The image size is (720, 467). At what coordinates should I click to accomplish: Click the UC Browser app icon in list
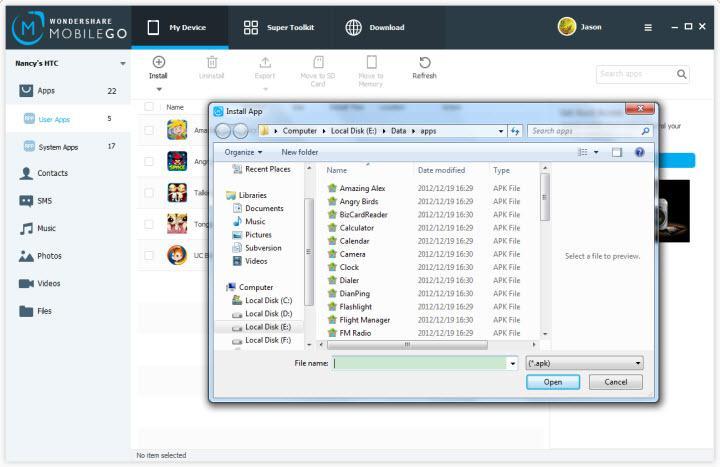click(x=177, y=255)
